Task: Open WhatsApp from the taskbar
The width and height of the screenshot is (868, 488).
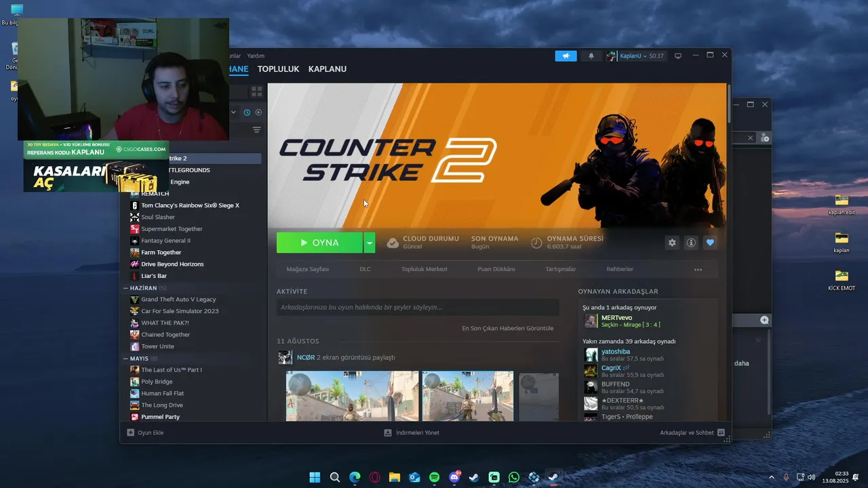Action: tap(514, 477)
